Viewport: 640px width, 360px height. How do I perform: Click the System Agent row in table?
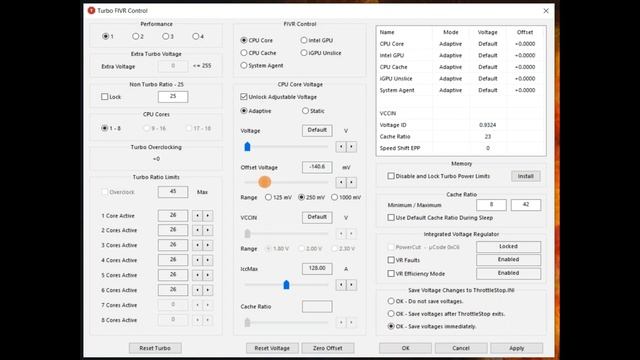point(461,90)
